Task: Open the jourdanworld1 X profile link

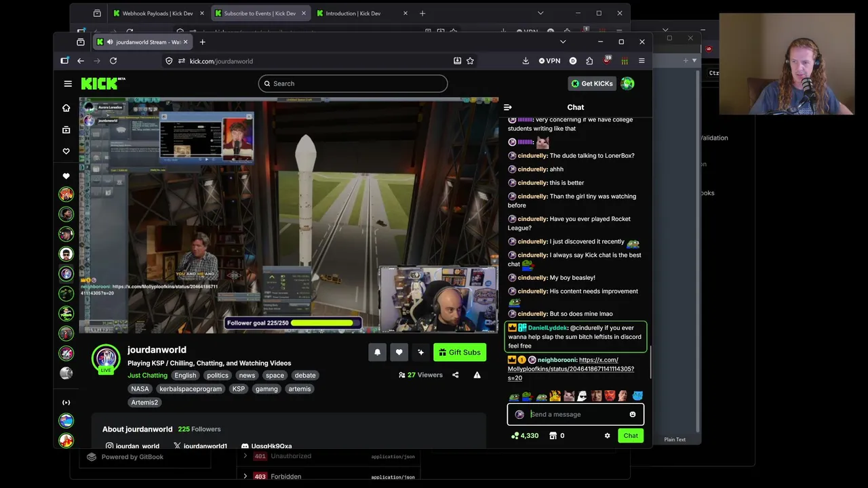Action: coord(200,446)
